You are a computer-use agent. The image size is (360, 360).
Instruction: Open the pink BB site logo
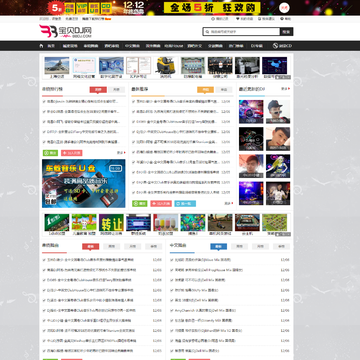click(48, 31)
